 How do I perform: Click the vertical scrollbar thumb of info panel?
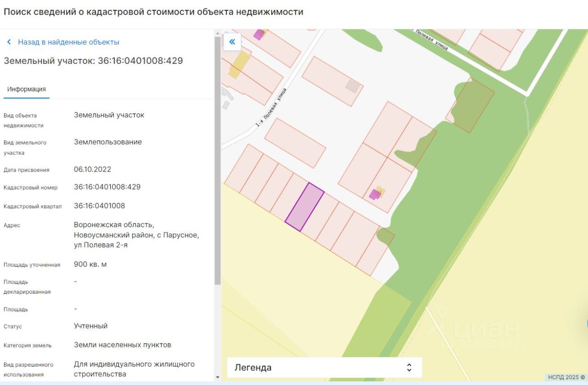(x=217, y=161)
